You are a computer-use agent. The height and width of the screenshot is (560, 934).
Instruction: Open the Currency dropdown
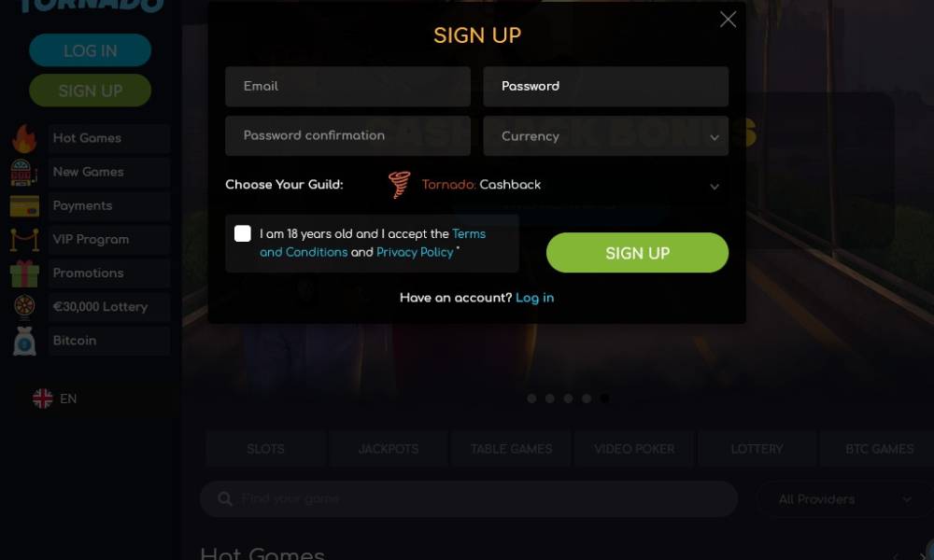coord(606,136)
